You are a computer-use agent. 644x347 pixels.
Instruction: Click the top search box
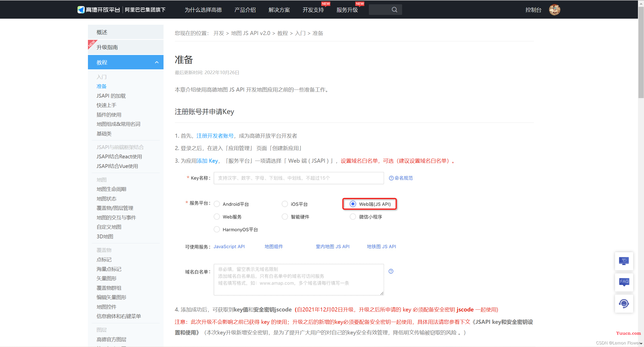[385, 10]
